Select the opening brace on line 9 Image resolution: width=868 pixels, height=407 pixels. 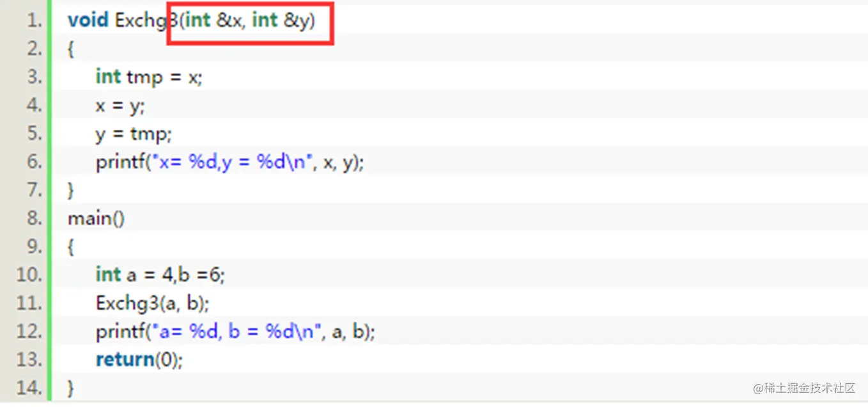[x=71, y=247]
